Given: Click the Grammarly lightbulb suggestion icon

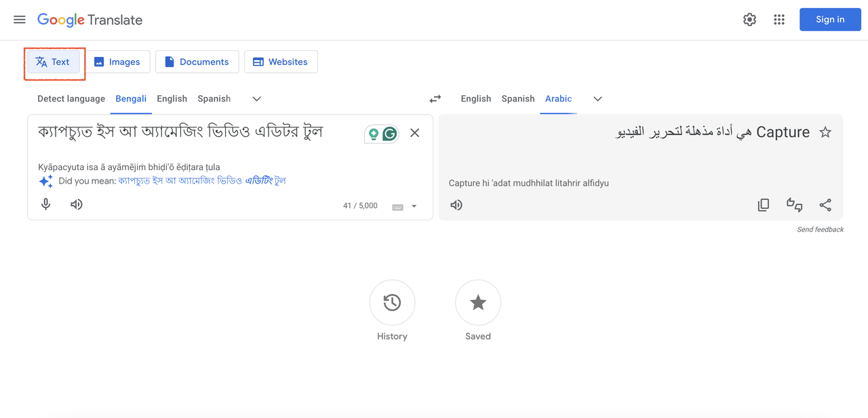Looking at the screenshot, I should point(373,134).
